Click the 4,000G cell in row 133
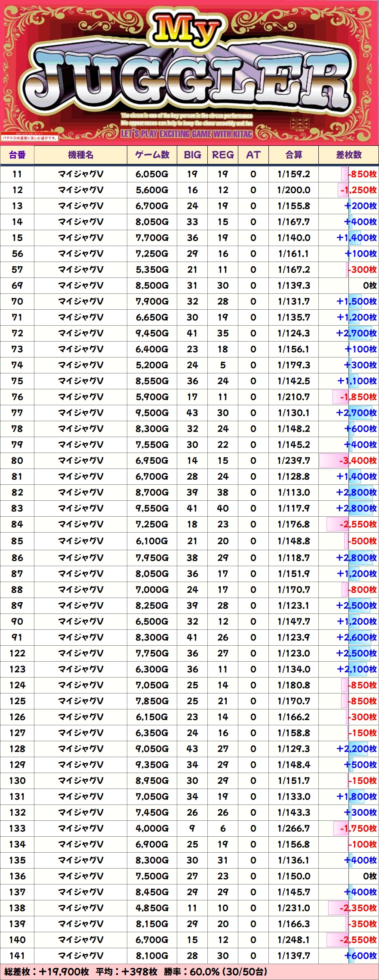The width and height of the screenshot is (379, 980). (x=152, y=829)
